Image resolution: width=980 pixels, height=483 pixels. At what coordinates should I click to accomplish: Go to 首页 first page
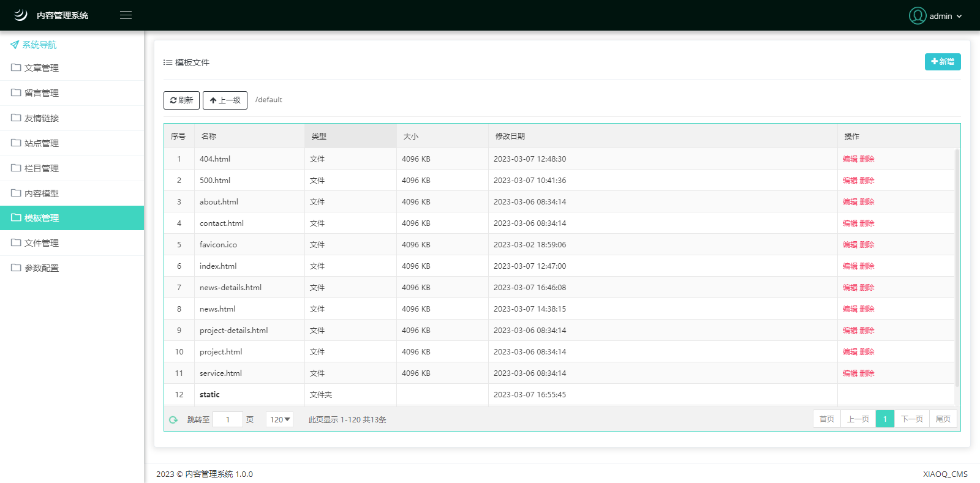(827, 419)
